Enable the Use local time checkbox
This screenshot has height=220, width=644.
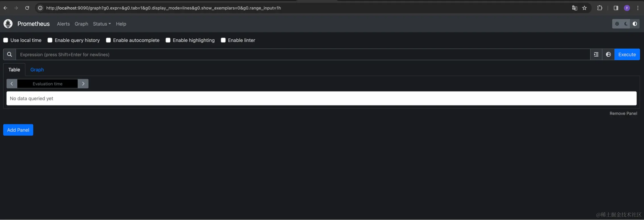tap(6, 40)
